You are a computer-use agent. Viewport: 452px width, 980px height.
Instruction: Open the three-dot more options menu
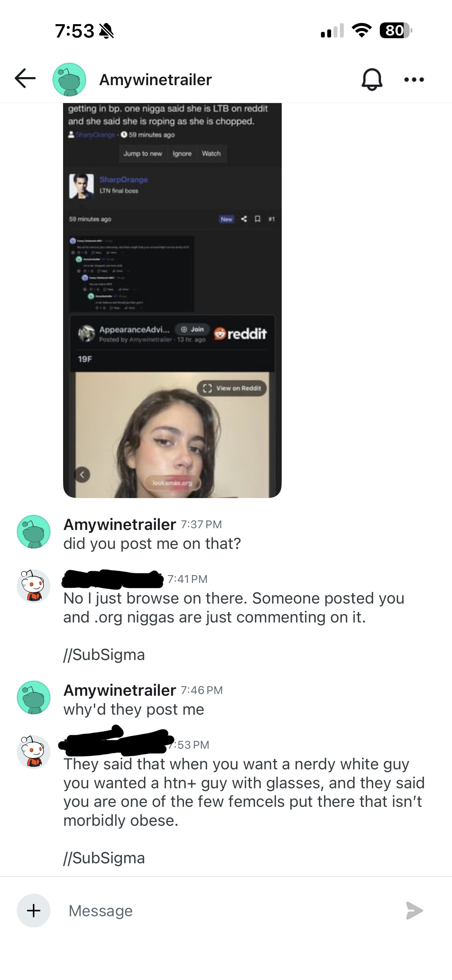414,80
